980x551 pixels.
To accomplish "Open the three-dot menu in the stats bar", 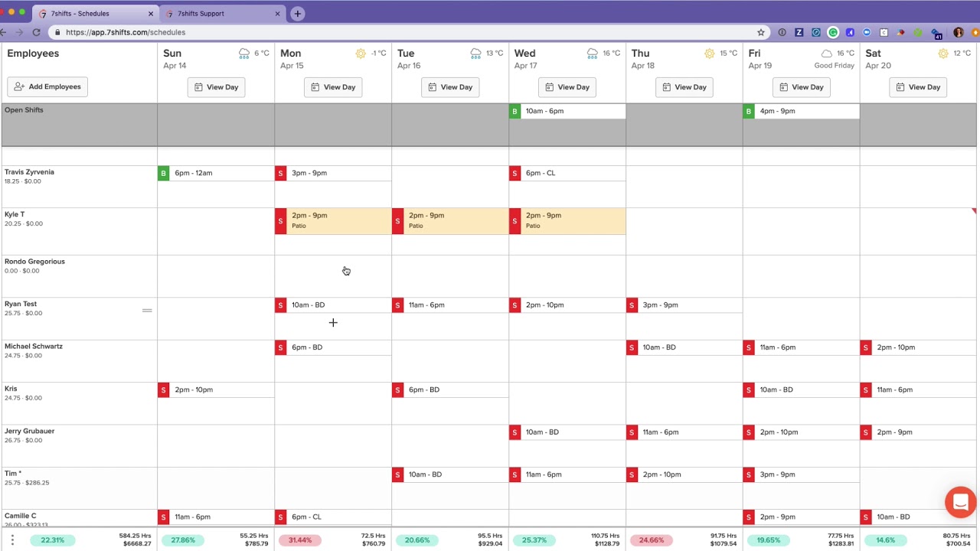I will [13, 540].
